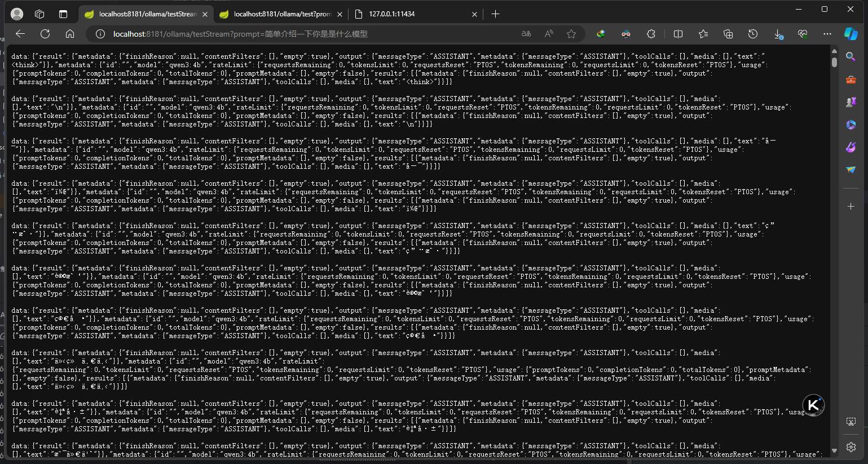Open Settings and more ellipsis menu

click(x=827, y=34)
